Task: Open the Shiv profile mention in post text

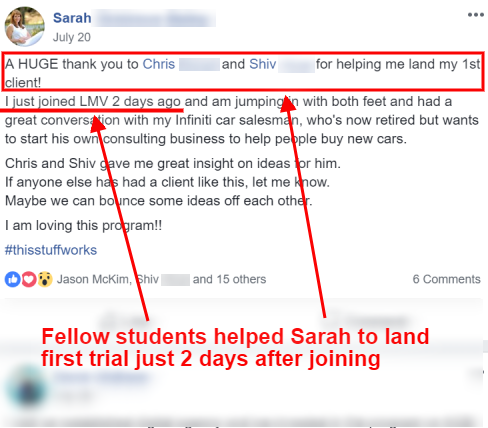Action: [x=263, y=64]
